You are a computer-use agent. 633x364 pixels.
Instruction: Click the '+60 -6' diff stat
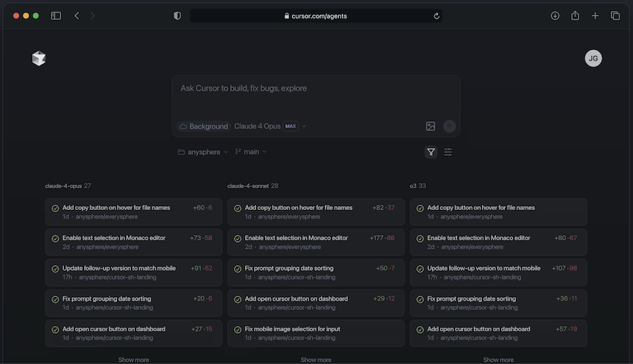tap(203, 208)
